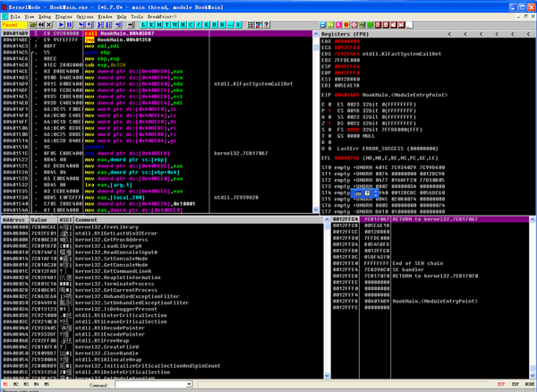
Task: Open Call stack with K icon
Action: point(207,25)
